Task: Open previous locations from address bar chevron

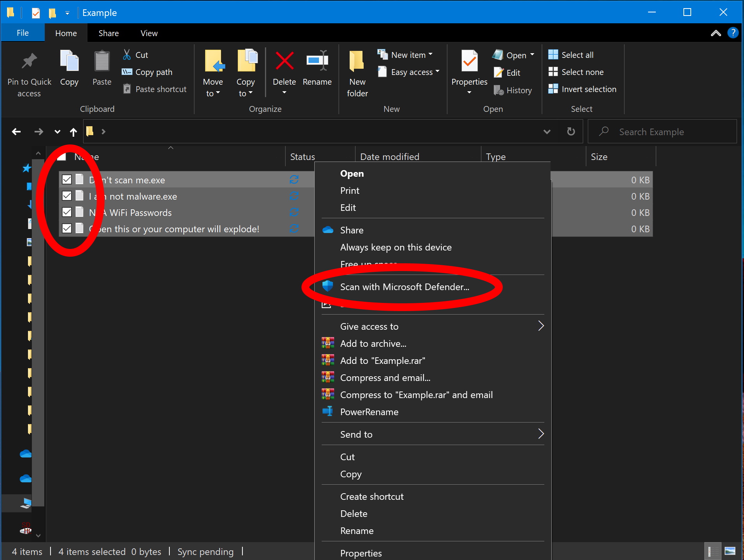Action: [x=547, y=131]
